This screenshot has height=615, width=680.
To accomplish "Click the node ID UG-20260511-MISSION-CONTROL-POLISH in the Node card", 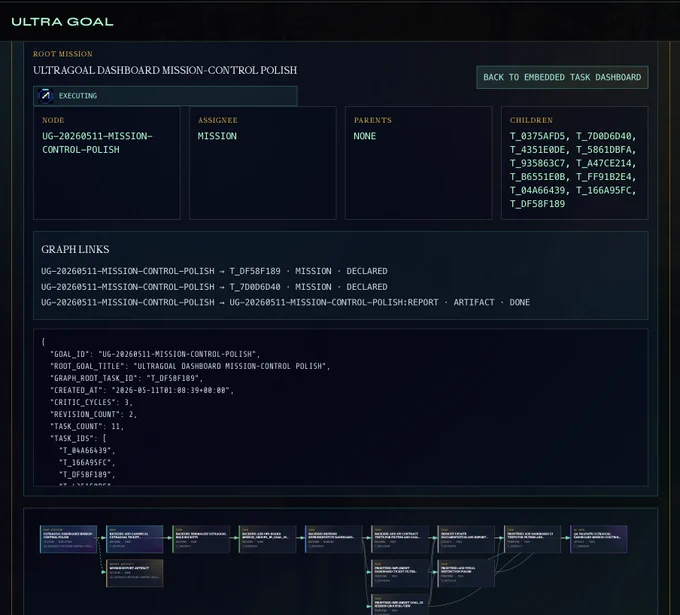I will pyautogui.click(x=97, y=143).
